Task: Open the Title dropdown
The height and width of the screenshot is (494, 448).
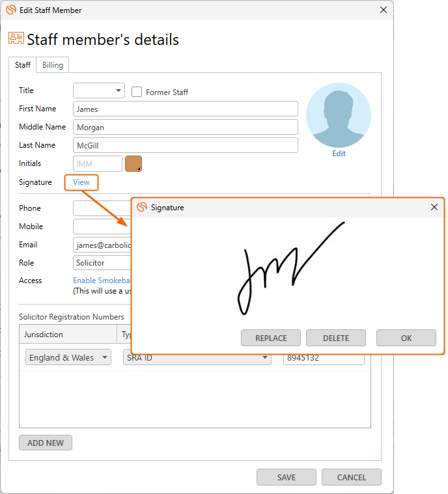Action: click(99, 90)
